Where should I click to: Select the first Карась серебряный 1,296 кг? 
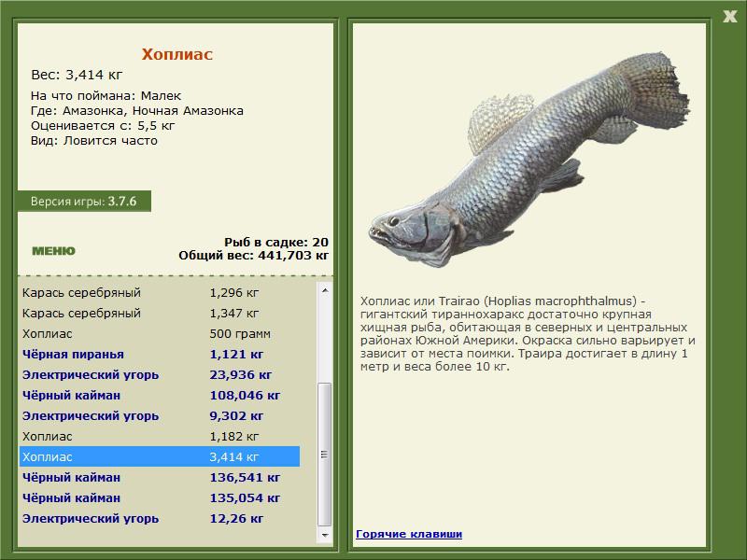pyautogui.click(x=160, y=293)
